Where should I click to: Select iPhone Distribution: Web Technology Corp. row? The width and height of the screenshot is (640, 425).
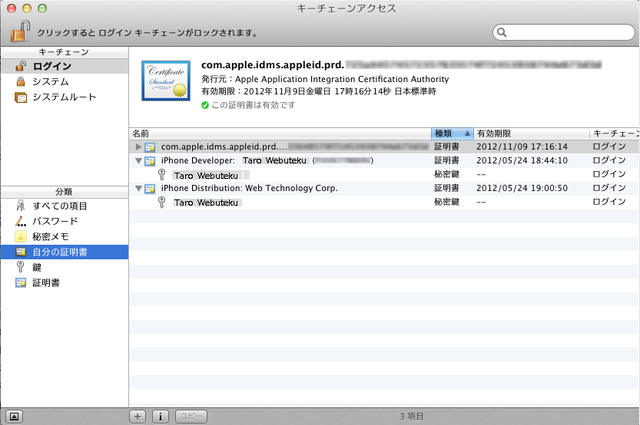coord(384,188)
